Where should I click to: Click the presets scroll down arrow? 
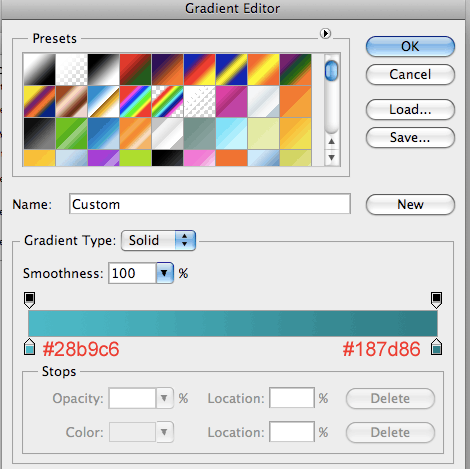point(331,157)
